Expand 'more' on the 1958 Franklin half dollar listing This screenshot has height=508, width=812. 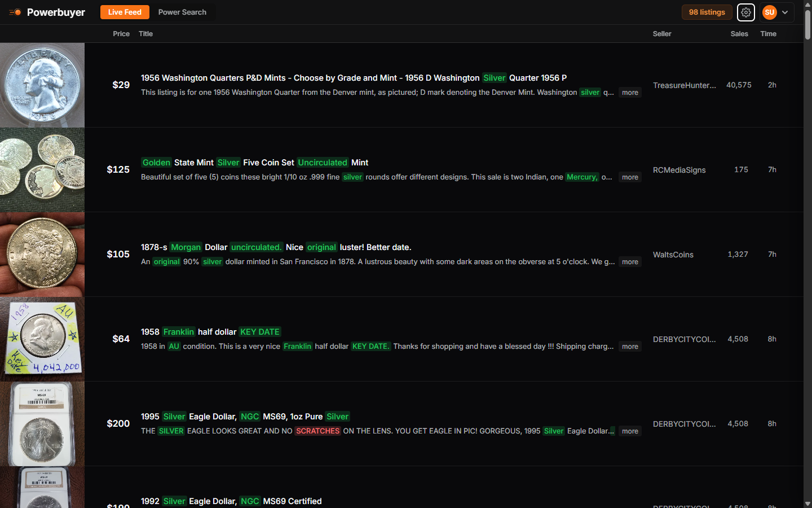[x=630, y=347]
